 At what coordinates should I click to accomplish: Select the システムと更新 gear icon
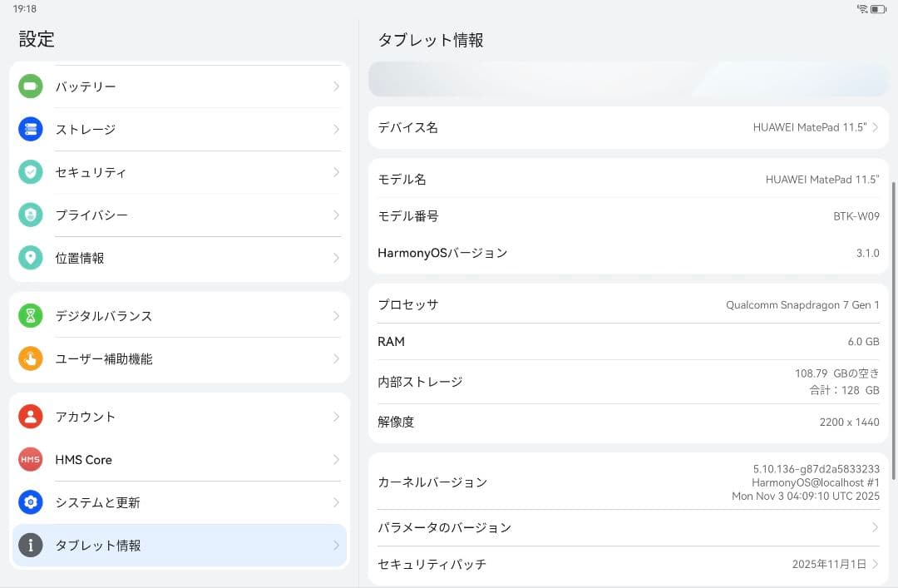coord(30,502)
